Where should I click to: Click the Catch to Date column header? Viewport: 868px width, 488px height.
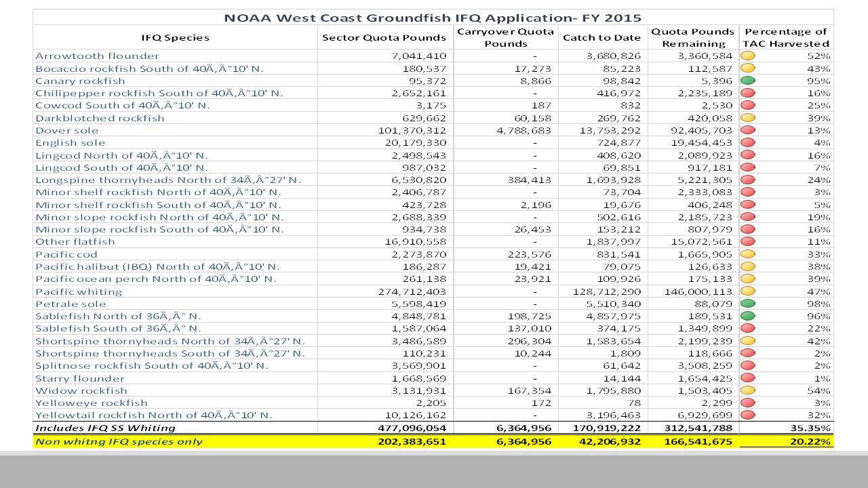pyautogui.click(x=602, y=37)
